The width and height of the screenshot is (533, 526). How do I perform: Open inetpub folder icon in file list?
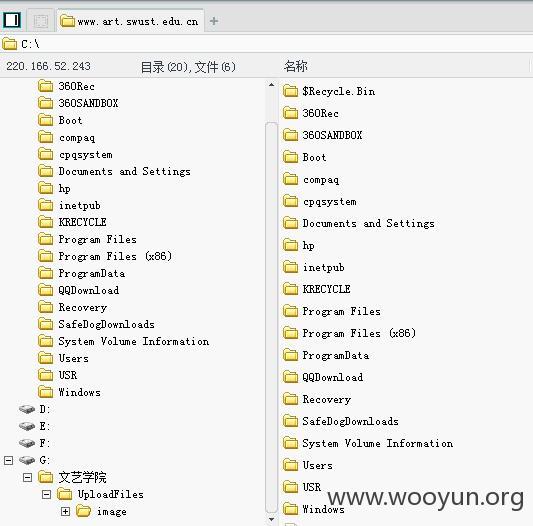(x=290, y=267)
